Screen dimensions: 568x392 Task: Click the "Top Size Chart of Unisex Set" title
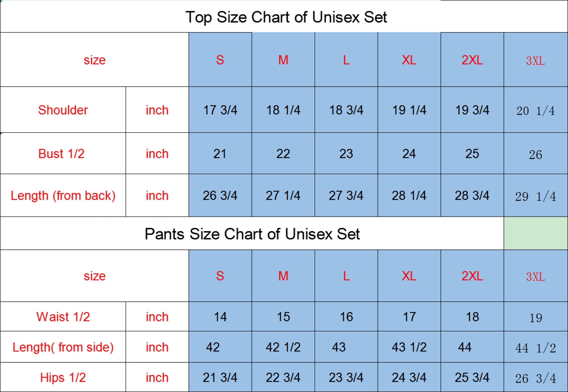click(286, 17)
